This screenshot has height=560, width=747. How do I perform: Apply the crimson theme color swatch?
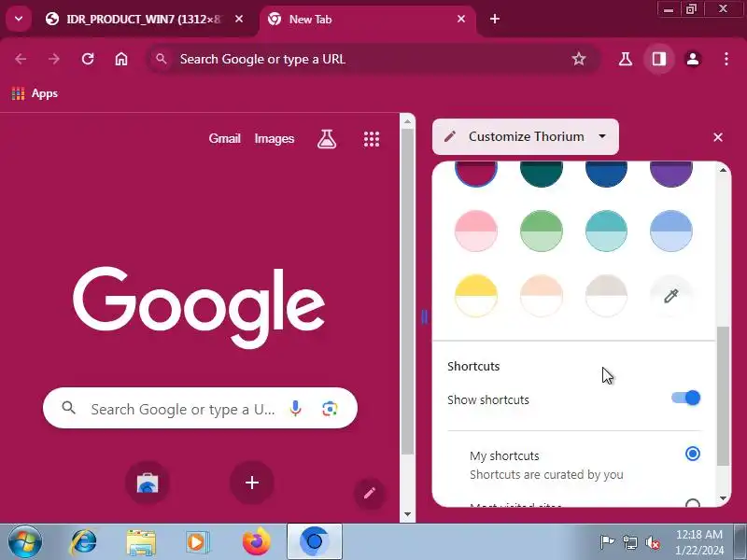pyautogui.click(x=476, y=174)
